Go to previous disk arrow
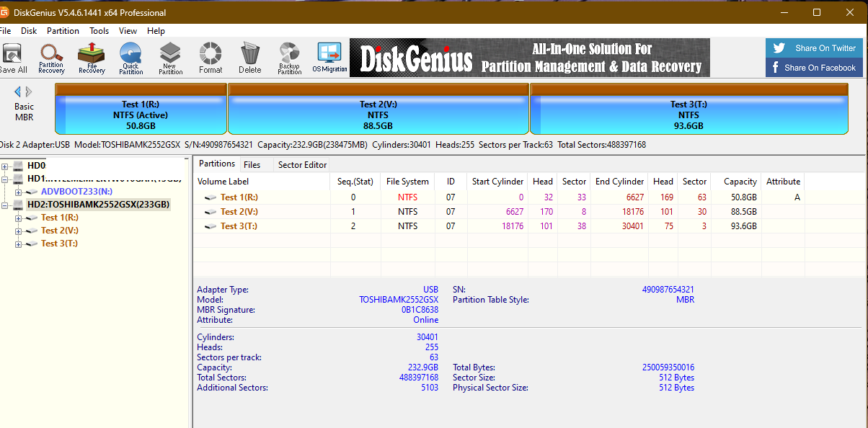This screenshot has width=868, height=428. (18, 92)
